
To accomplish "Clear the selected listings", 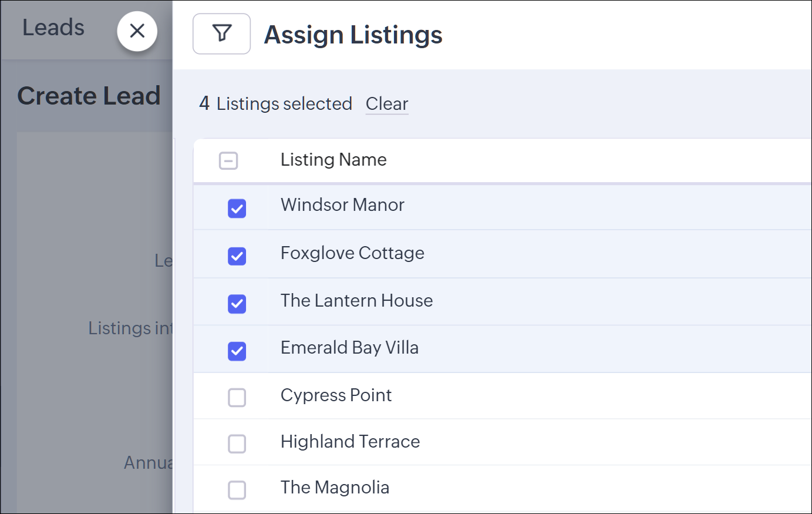I will (386, 104).
